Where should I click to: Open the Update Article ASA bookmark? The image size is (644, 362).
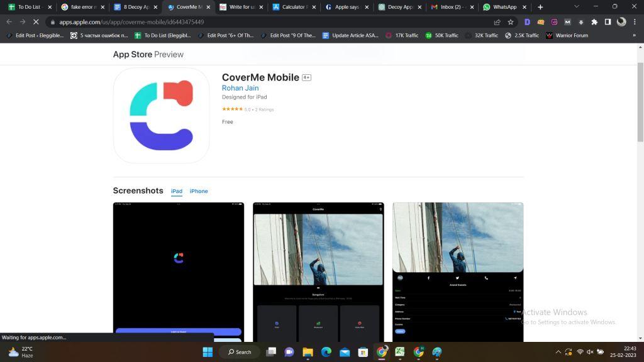pos(350,35)
